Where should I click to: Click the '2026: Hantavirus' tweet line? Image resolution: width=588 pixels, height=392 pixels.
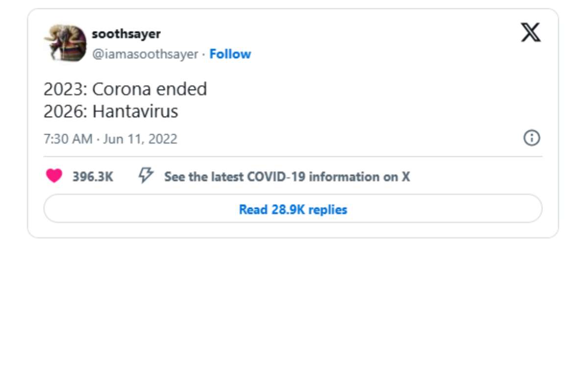click(111, 112)
